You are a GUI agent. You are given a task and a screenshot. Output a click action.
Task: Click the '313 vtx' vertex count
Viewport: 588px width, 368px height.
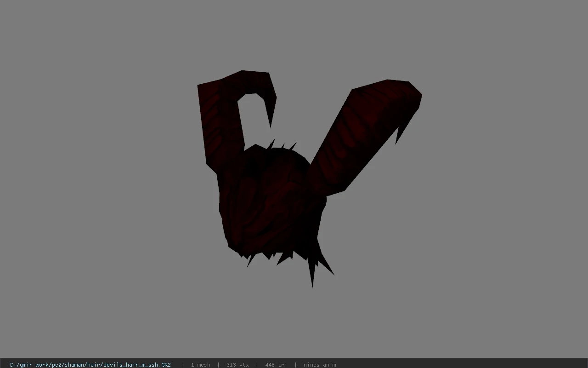click(237, 365)
